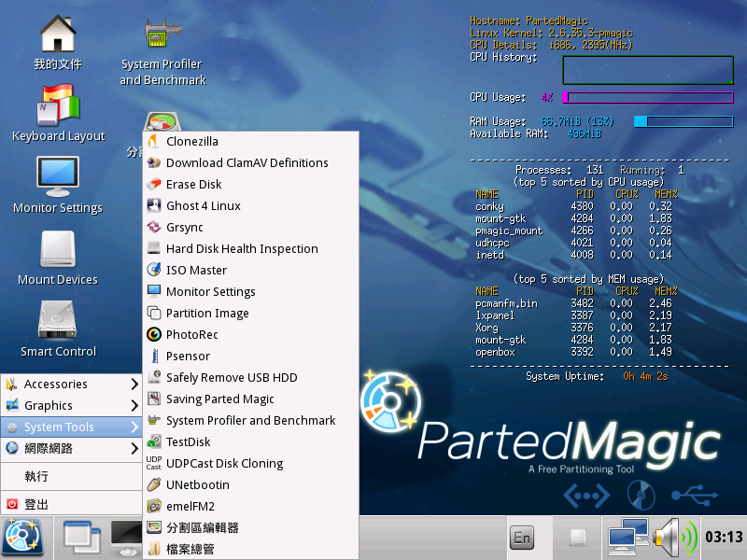Select Saving Parted Magic entry
Viewport: 747px width, 560px height.
[250, 399]
